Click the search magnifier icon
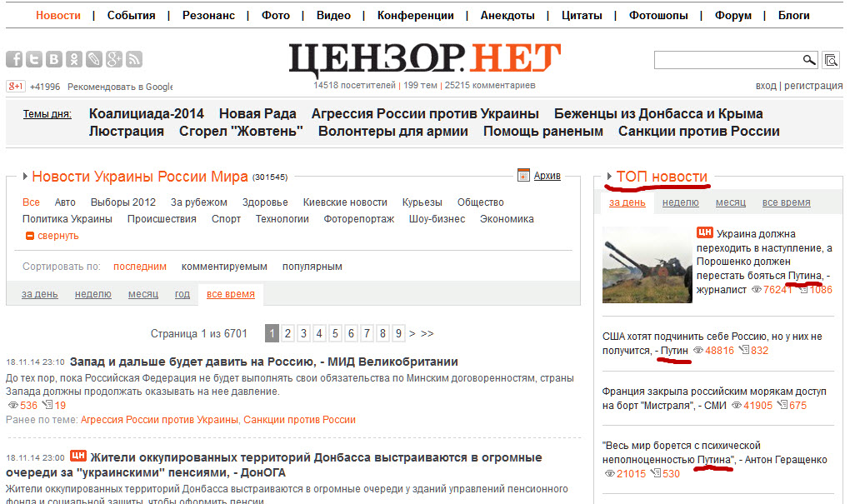Screen dimensions: 850x504 pyautogui.click(x=809, y=60)
